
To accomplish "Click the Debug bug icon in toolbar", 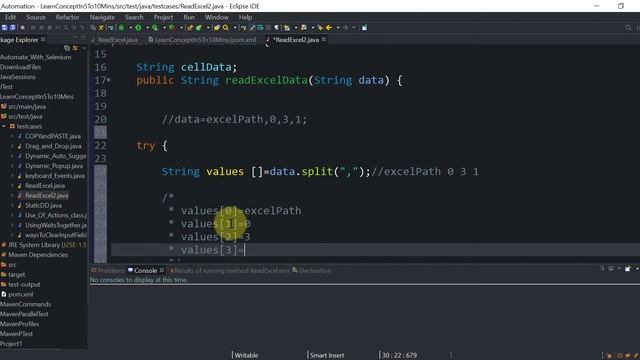I will pyautogui.click(x=121, y=28).
